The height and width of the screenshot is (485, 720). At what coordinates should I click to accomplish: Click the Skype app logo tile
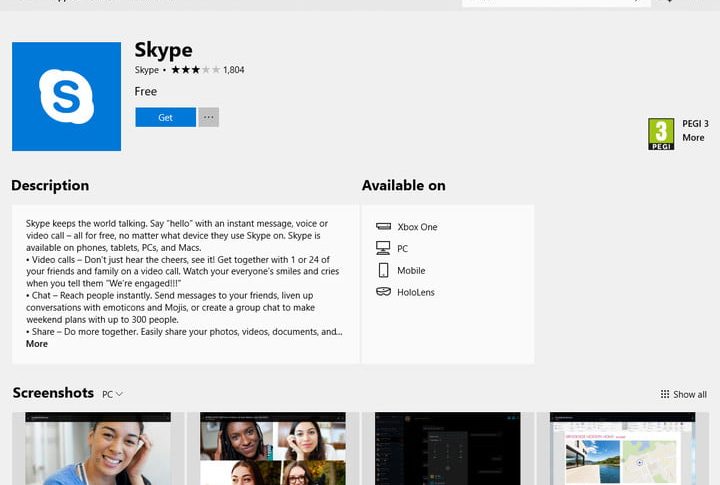66,97
